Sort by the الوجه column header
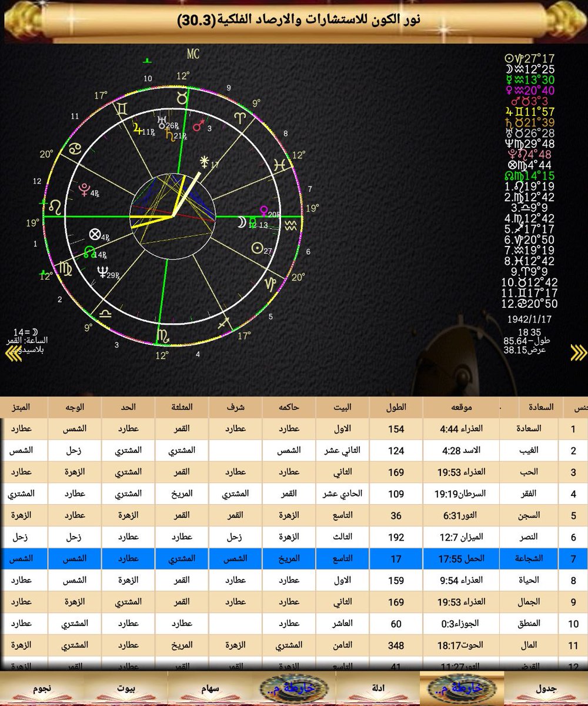Viewport: 588px width, 706px height. coord(74,407)
